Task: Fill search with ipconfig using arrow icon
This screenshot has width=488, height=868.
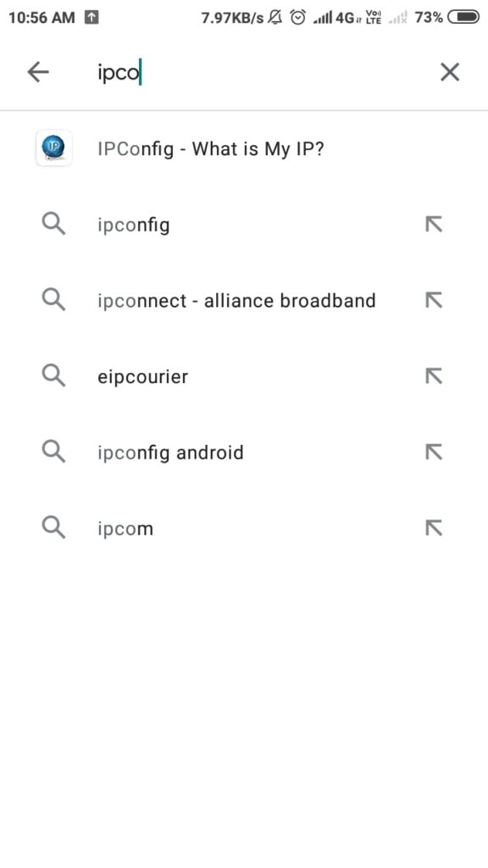Action: pyautogui.click(x=434, y=224)
